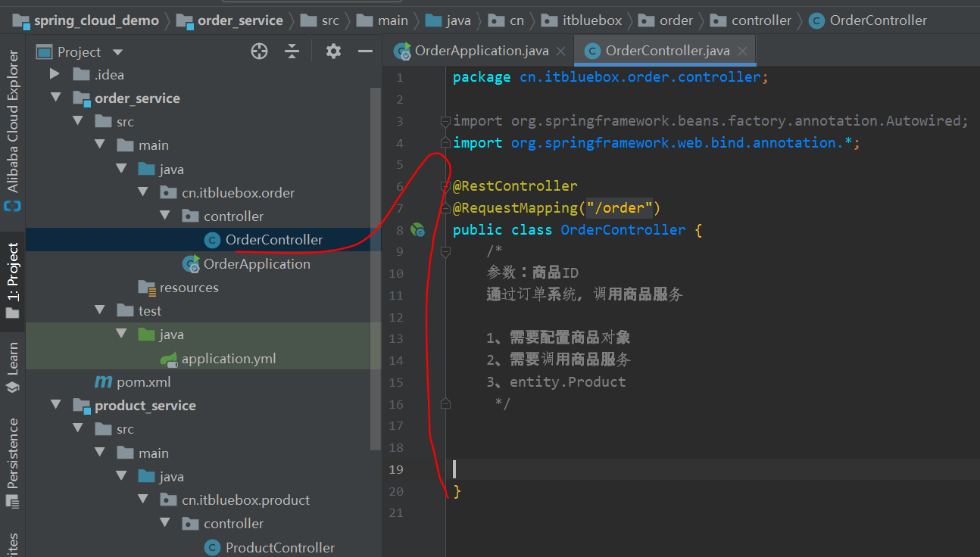Click OrderController in breadcrumb bar
This screenshot has height=557, width=980.
879,20
